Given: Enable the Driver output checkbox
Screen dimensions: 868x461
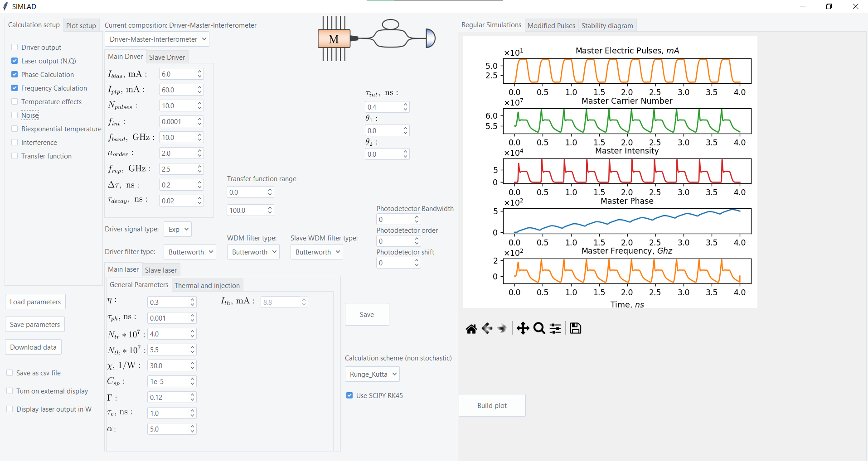Looking at the screenshot, I should [15, 48].
